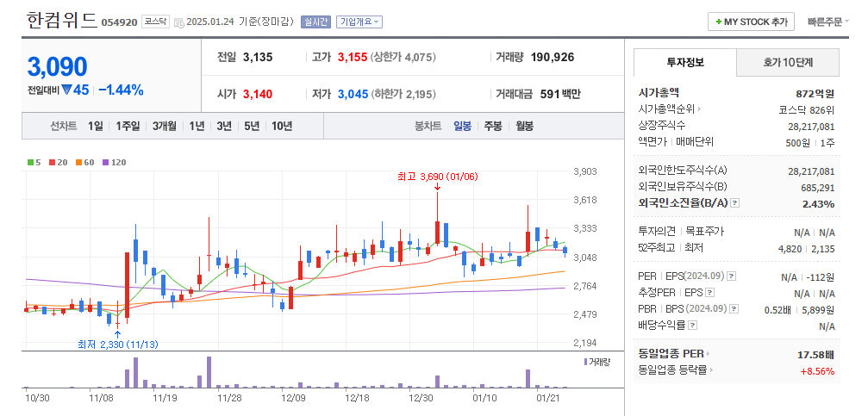
Task: Click the orange 60-day moving average legend
Action: pyautogui.click(x=84, y=163)
